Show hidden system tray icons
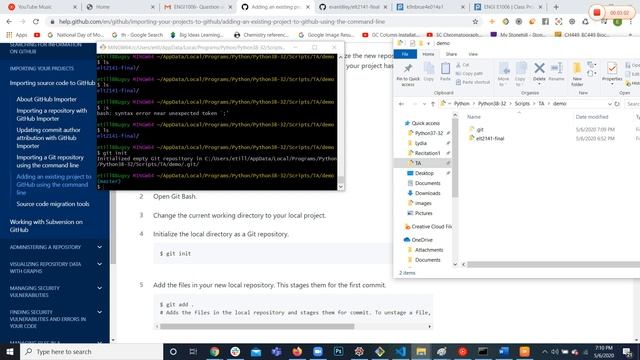Image resolution: width=640 pixels, height=360 pixels. [x=544, y=351]
